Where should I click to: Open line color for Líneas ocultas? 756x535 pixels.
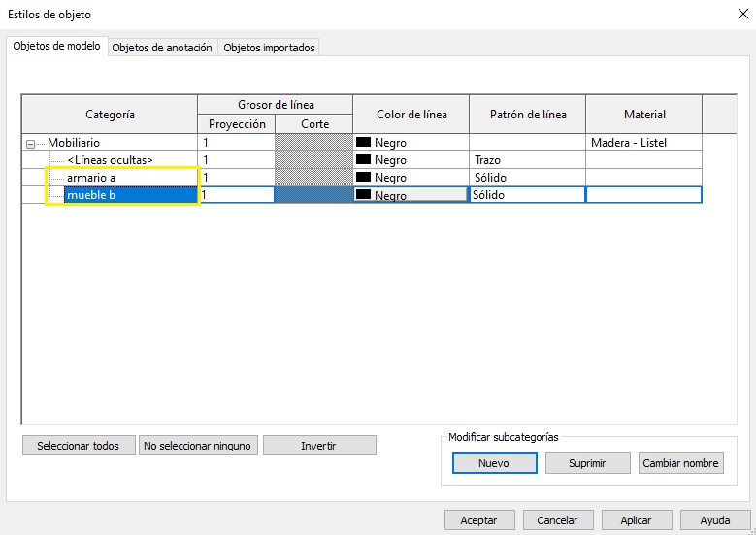[411, 159]
